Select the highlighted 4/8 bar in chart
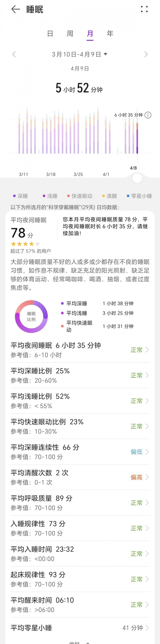 (137, 138)
